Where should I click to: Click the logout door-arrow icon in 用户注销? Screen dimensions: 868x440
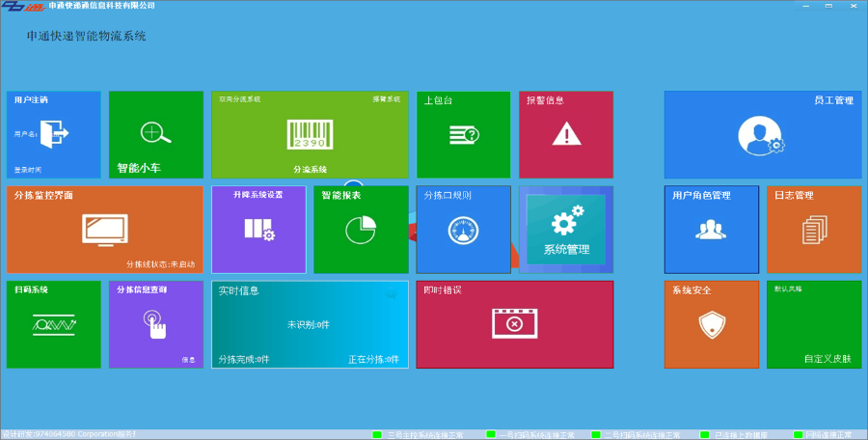[54, 133]
